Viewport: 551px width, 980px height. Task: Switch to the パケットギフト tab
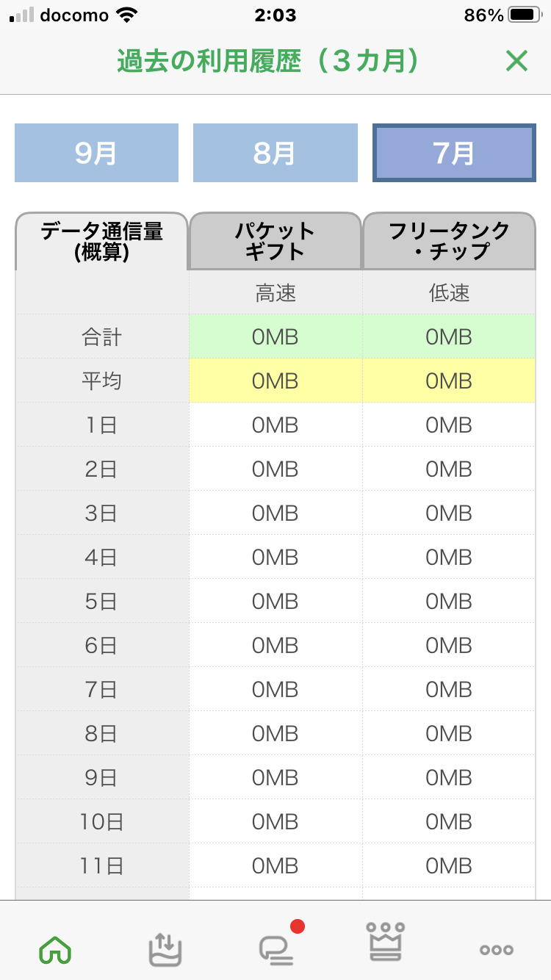pos(275,242)
